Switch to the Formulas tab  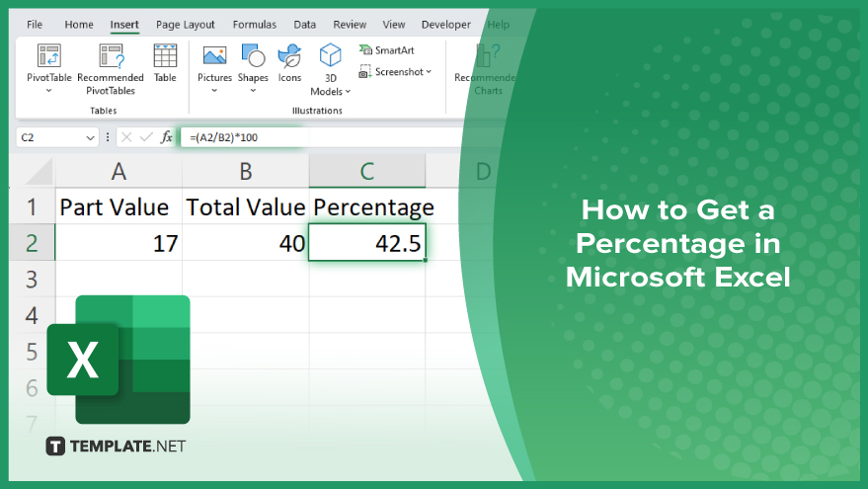point(254,25)
